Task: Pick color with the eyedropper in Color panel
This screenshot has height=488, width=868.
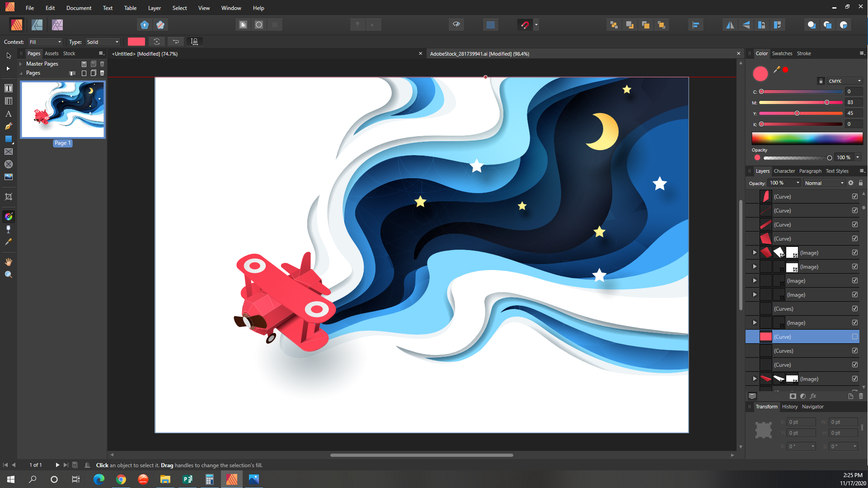Action: click(x=777, y=70)
